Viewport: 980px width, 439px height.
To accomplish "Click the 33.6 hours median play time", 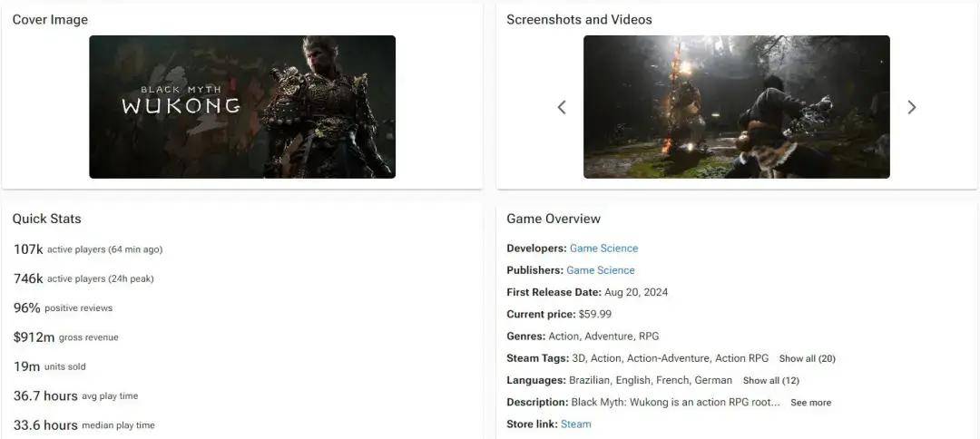I will (83, 425).
